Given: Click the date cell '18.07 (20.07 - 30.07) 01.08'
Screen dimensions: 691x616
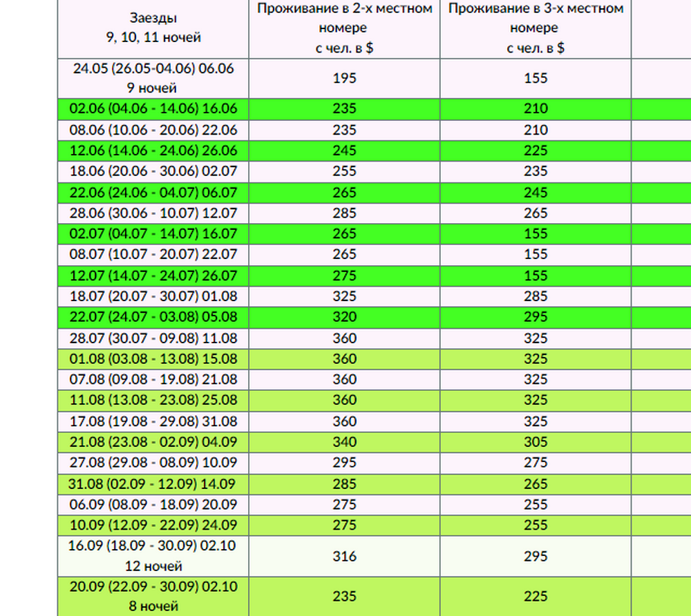Looking at the screenshot, I should tap(153, 296).
